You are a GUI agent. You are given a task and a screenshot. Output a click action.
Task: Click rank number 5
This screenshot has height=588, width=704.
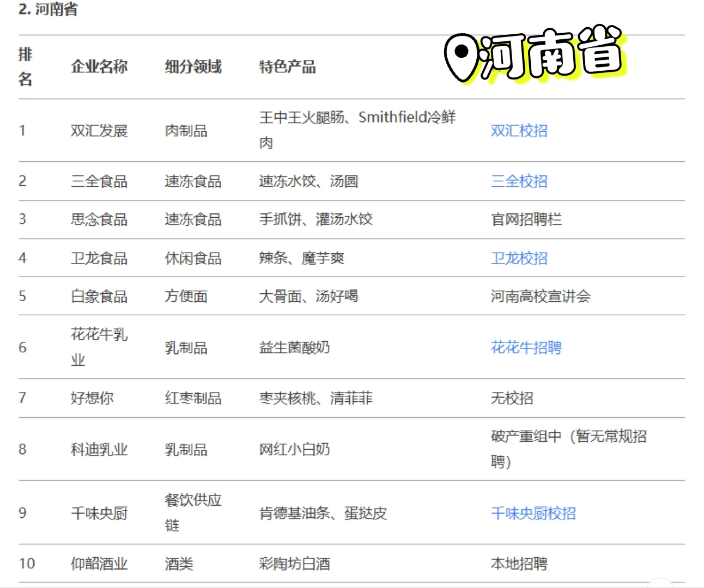click(x=22, y=296)
